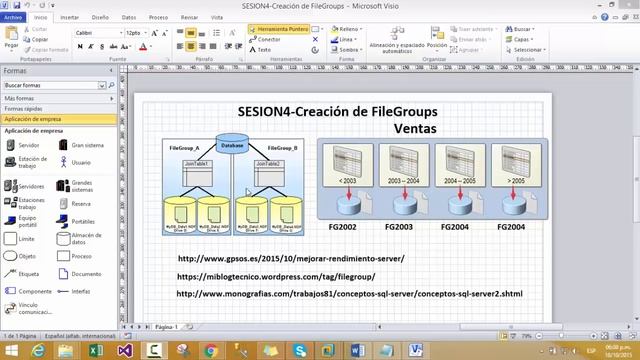Image resolution: width=640 pixels, height=360 pixels.
Task: Click Buscar in the Edición group
Action: click(520, 29)
